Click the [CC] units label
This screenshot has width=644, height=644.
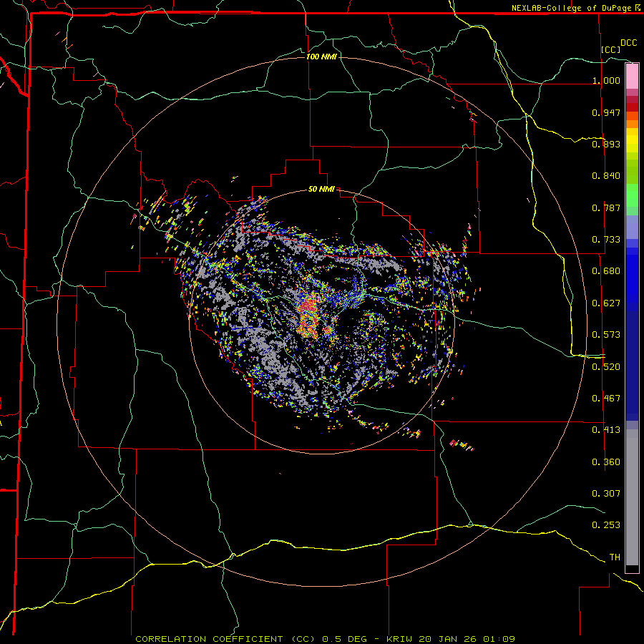pyautogui.click(x=611, y=49)
